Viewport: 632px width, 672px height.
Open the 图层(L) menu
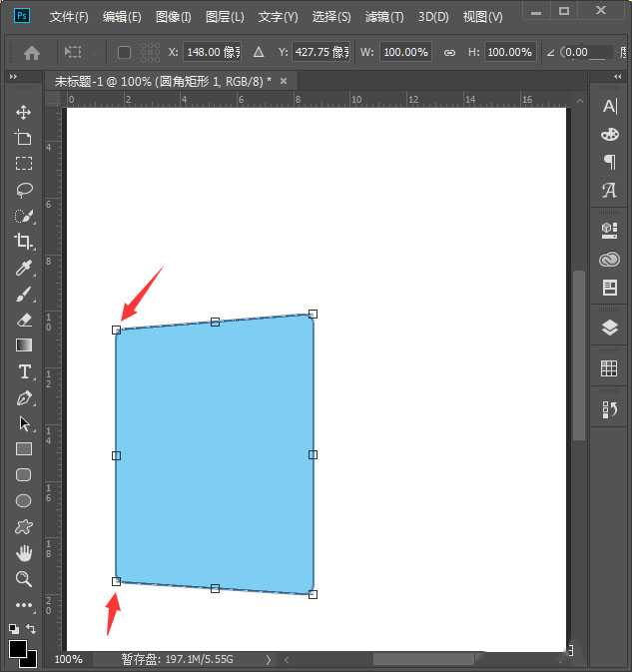point(225,17)
